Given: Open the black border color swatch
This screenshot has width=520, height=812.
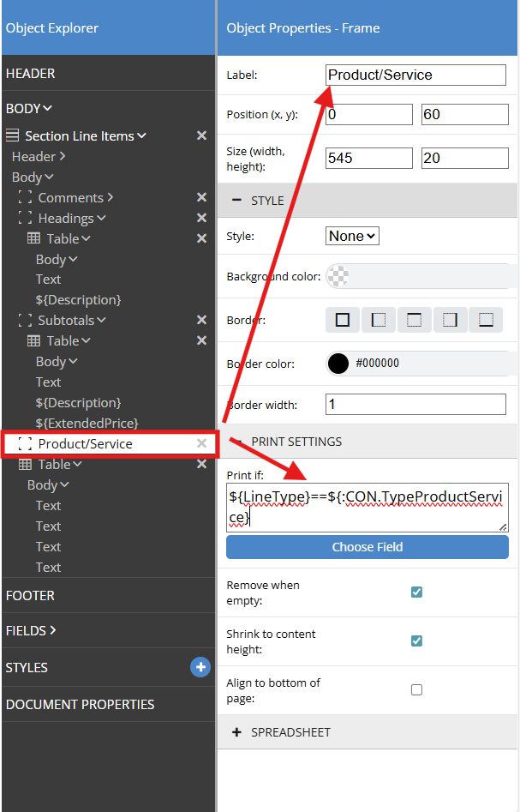Looking at the screenshot, I should click(338, 364).
